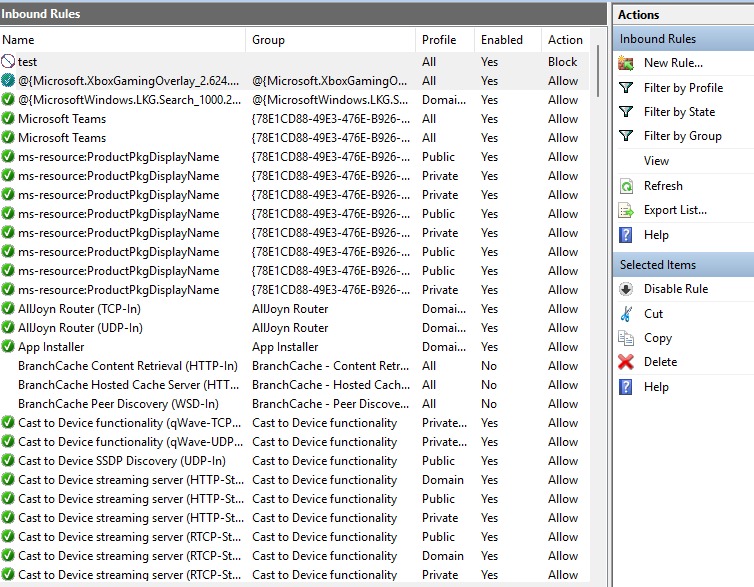Screen dimensions: 754x587
Task: Collapse the Selected Items section header
Action: pos(683,264)
